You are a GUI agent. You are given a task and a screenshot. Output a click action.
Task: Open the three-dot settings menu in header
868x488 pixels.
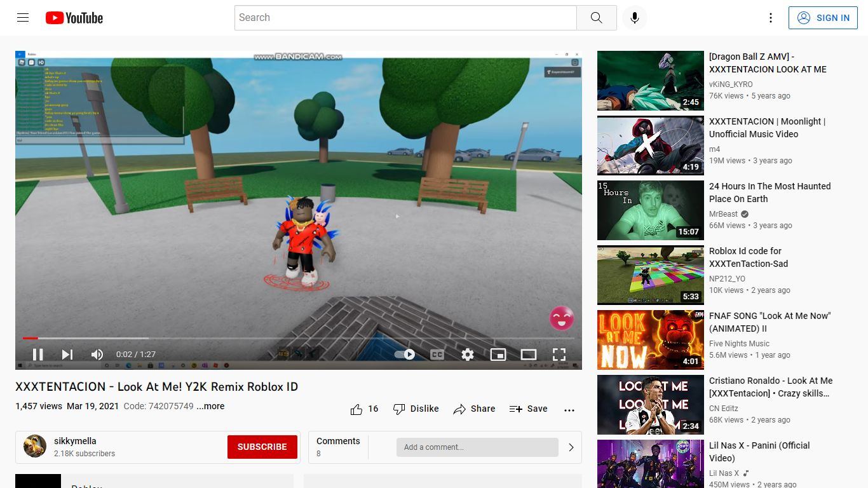pos(771,18)
